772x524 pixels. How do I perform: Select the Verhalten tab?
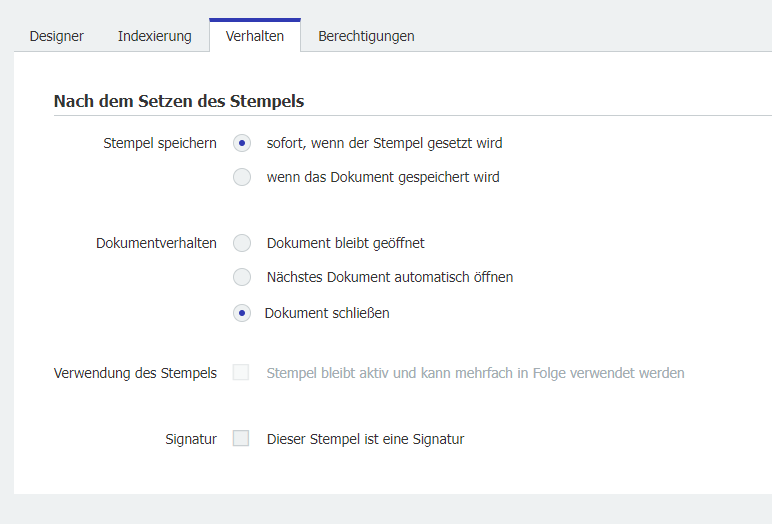255,36
